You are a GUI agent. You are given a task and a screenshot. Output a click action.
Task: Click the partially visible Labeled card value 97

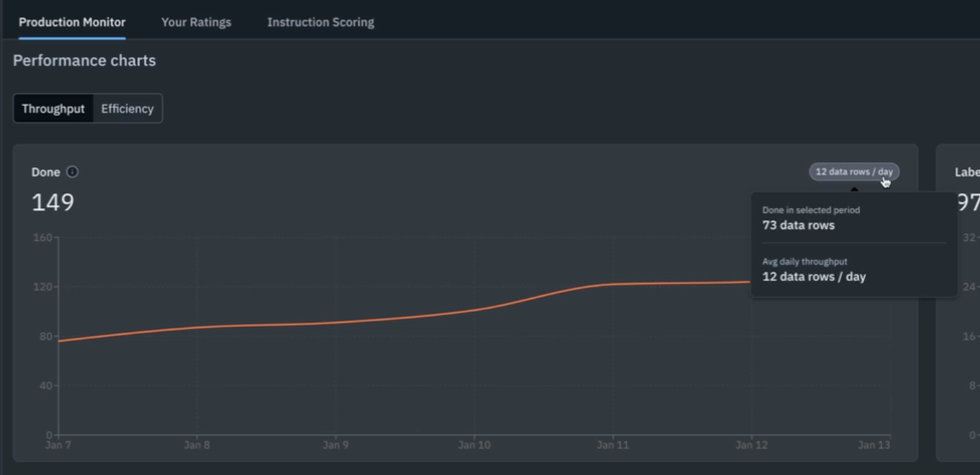point(970,202)
